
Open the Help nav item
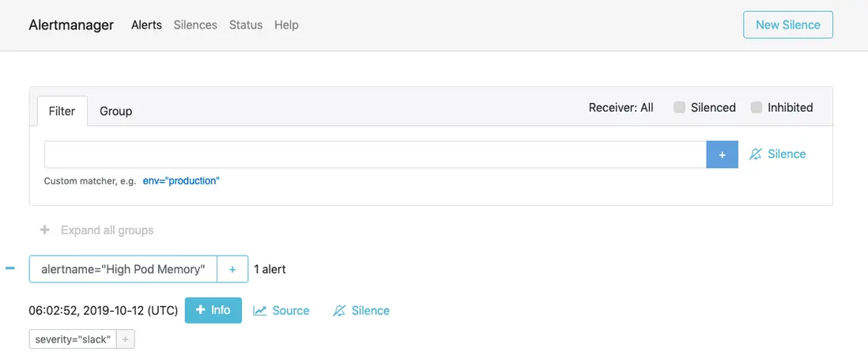286,25
